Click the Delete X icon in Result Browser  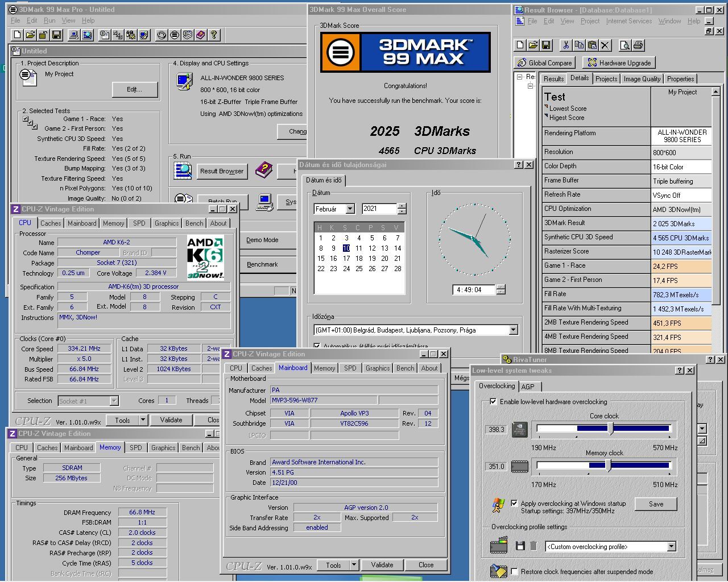(605, 45)
